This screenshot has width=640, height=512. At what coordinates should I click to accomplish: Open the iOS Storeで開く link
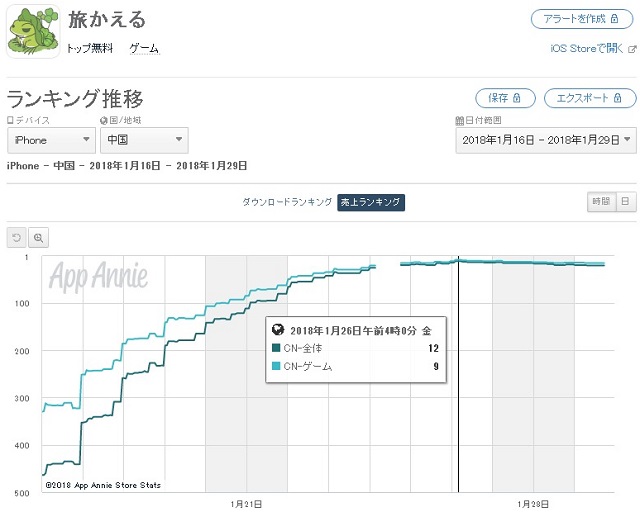(587, 48)
